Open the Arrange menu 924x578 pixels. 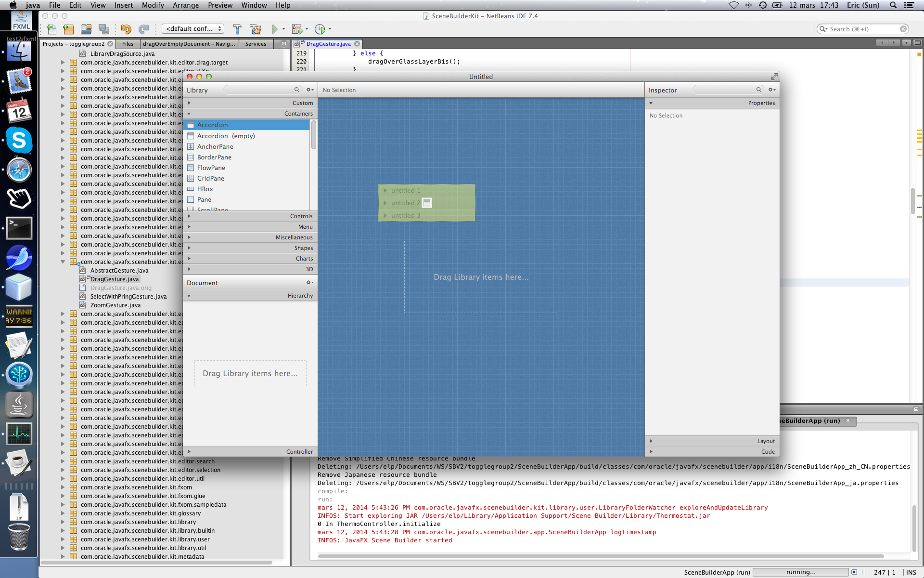pos(186,5)
